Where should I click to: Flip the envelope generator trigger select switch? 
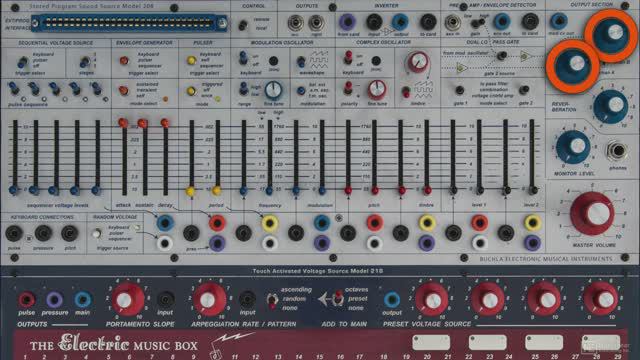(124, 61)
